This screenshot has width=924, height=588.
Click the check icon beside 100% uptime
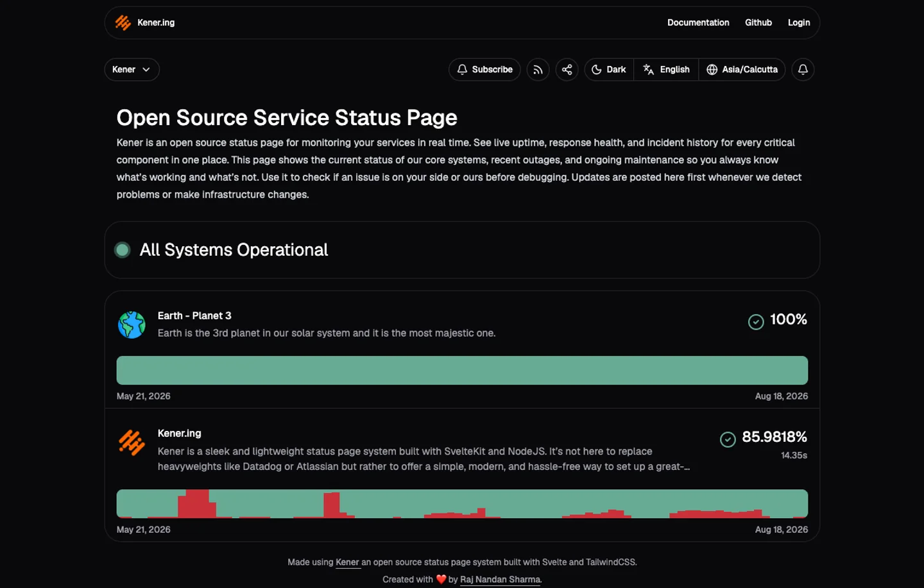click(756, 322)
